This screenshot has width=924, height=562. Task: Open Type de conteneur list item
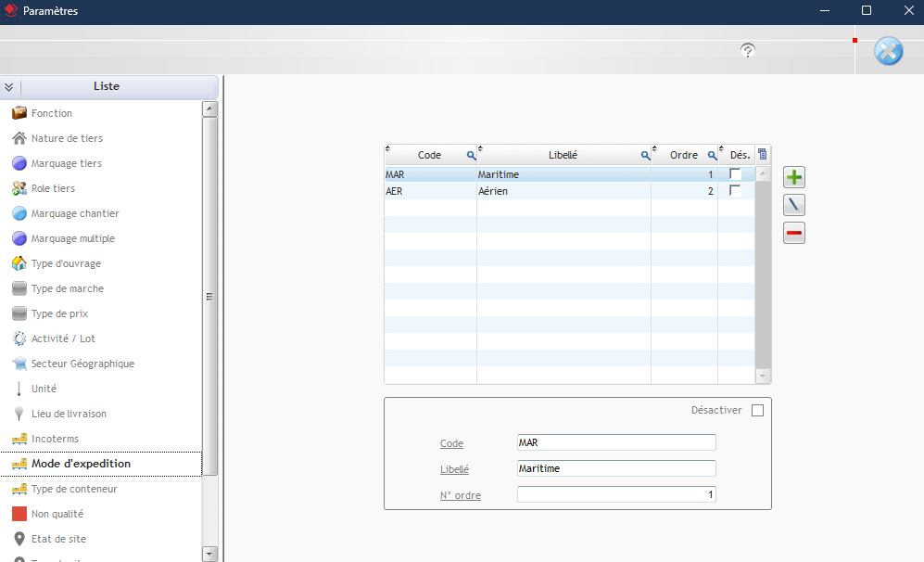coord(74,489)
